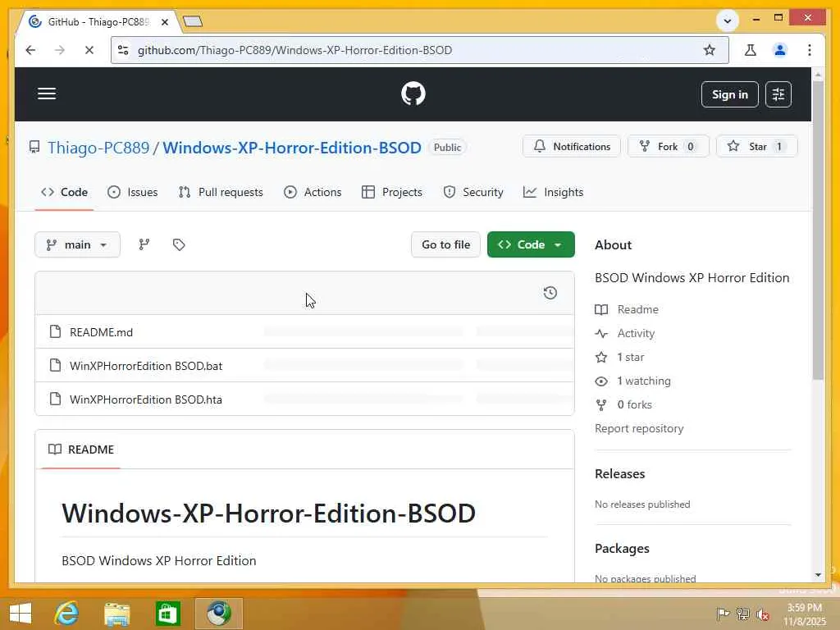840x630 pixels.
Task: Open a new browser tab
Action: click(193, 21)
